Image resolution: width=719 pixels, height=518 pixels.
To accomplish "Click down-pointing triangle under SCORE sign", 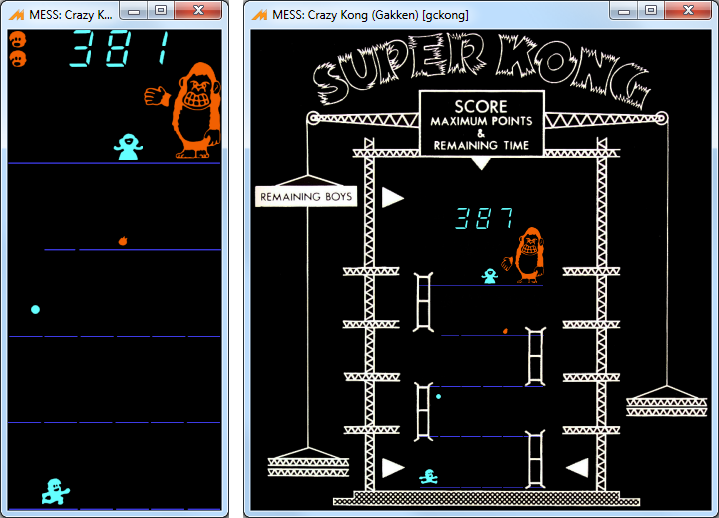I will tap(481, 163).
